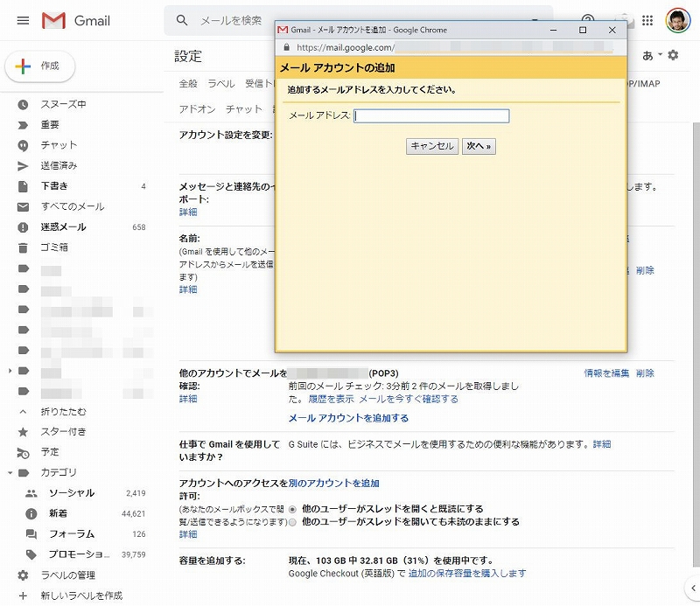Click the settings gear icon
This screenshot has width=700, height=606.
click(673, 55)
